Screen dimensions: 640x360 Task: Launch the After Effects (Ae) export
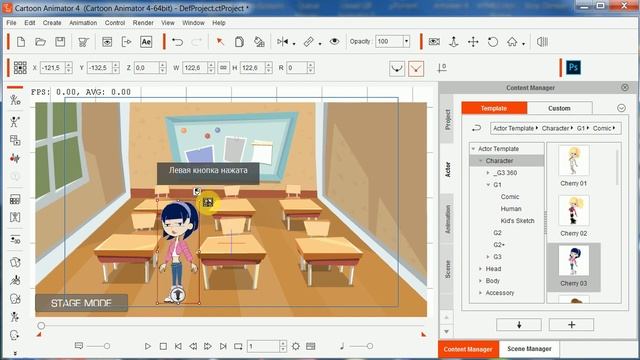(x=146, y=42)
